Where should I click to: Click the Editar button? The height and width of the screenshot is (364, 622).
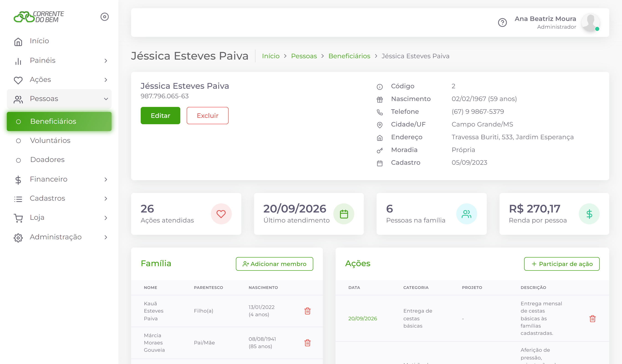click(161, 116)
